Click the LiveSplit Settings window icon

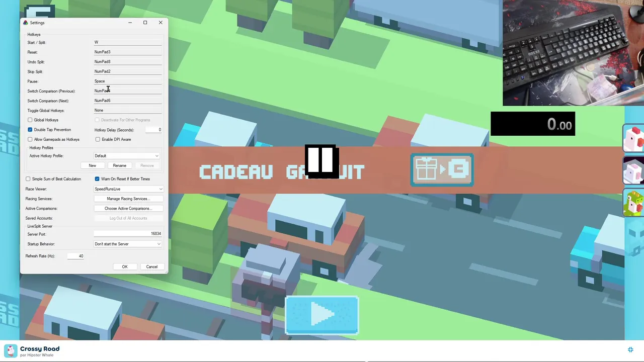(x=26, y=23)
